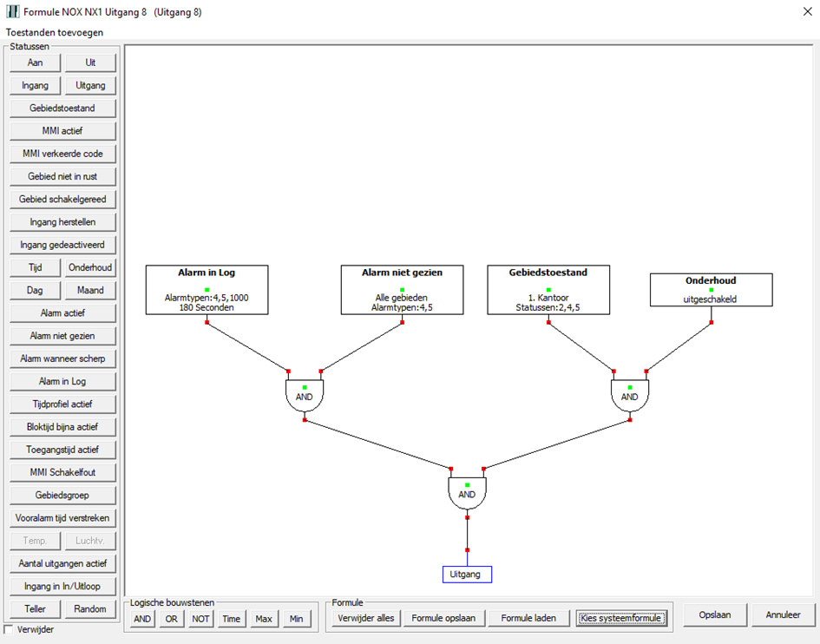Screen dimensions: 820x644
Task: Add an OR logic block
Action: [x=174, y=619]
